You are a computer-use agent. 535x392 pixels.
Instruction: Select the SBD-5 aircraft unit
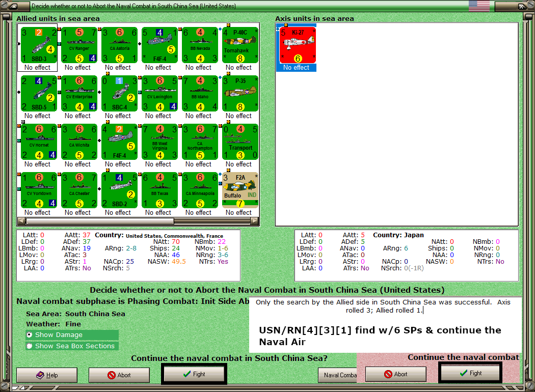tap(39, 94)
